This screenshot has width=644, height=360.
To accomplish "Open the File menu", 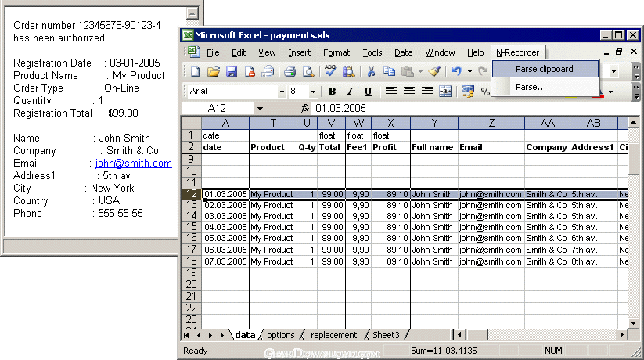I will click(x=213, y=52).
